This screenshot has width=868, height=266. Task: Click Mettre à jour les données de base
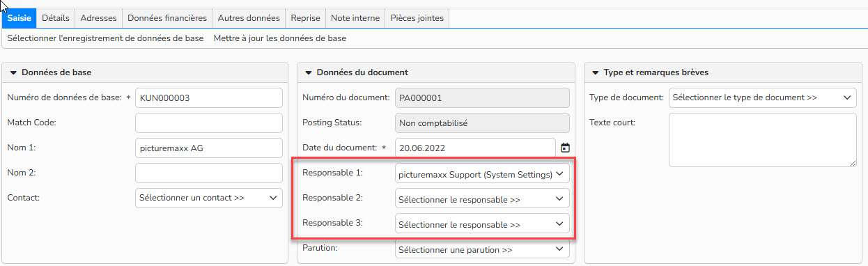(280, 38)
